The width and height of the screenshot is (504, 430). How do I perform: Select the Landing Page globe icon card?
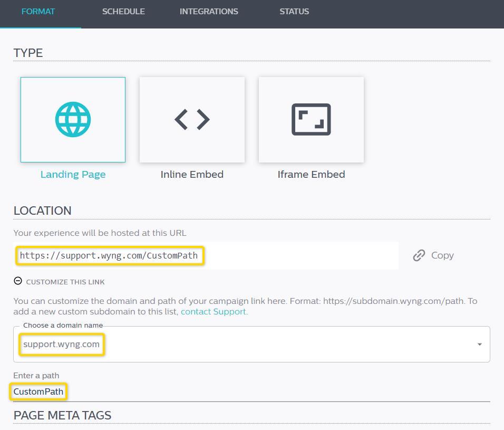click(73, 120)
